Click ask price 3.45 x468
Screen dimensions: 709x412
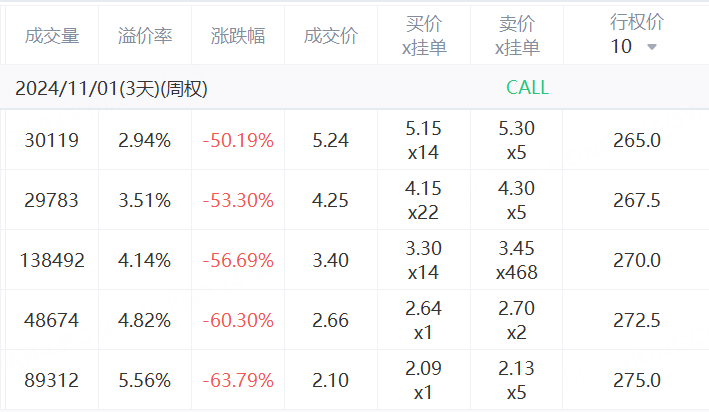coord(517,260)
